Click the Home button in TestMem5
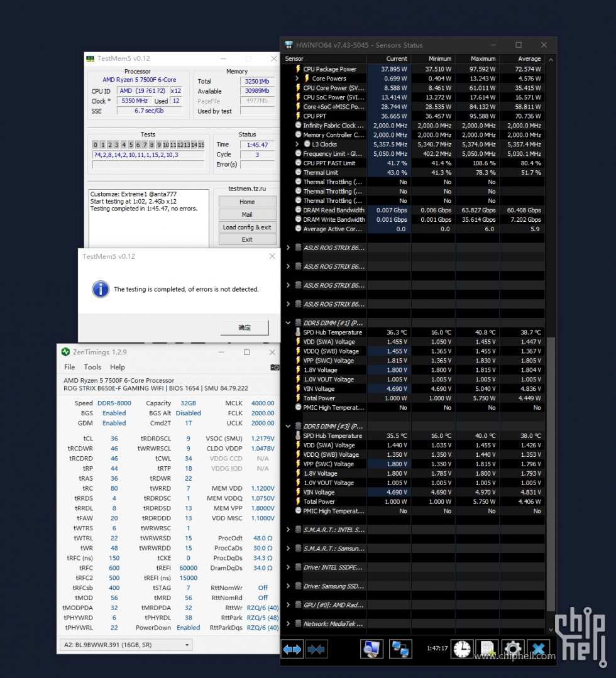616x678 pixels. coord(247,202)
